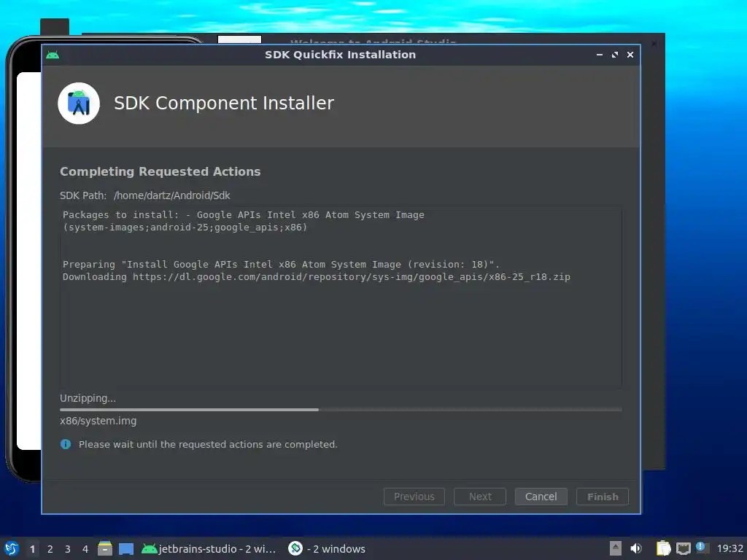Screen dimensions: 747x560
Task: Click the unzipping progress bar
Action: coord(341,410)
